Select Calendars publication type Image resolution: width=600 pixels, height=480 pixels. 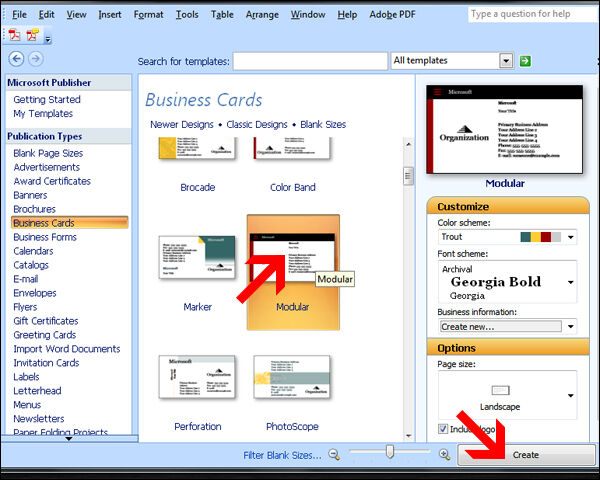pyautogui.click(x=33, y=251)
